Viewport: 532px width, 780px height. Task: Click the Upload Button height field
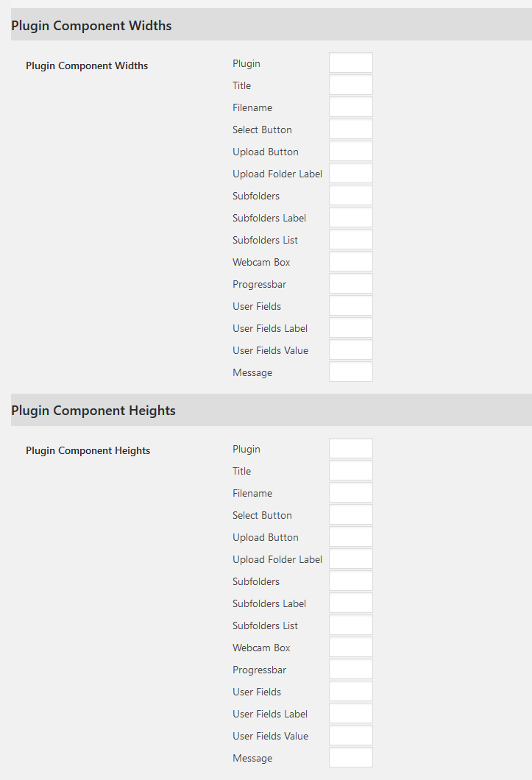(x=351, y=536)
